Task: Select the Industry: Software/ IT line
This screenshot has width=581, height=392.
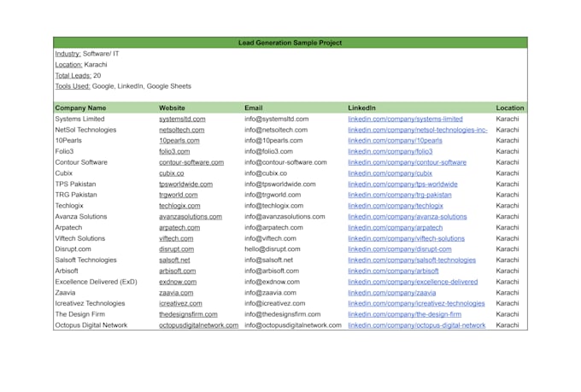Action: (87, 54)
